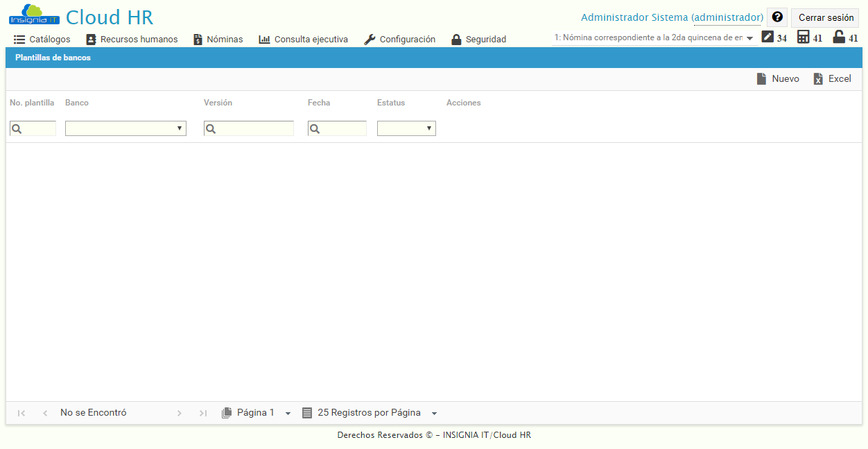The height and width of the screenshot is (449, 868).
Task: Click the Nuevo document icon
Action: 761,78
